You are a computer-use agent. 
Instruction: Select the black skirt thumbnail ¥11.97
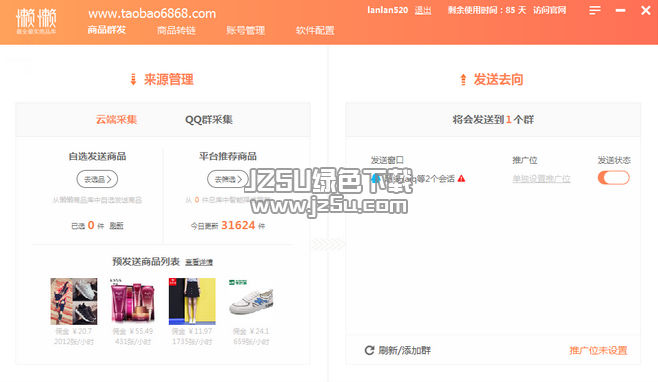click(192, 301)
